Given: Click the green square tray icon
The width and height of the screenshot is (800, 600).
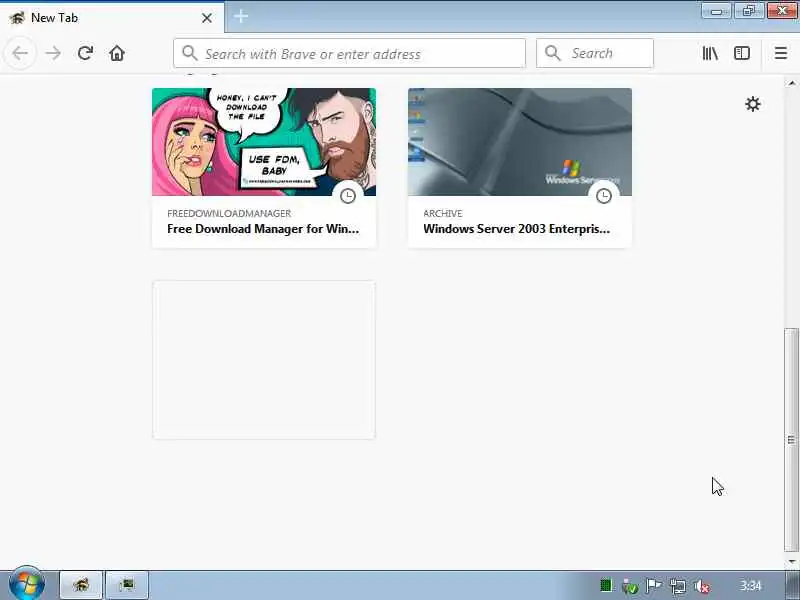Looking at the screenshot, I should pyautogui.click(x=606, y=585).
